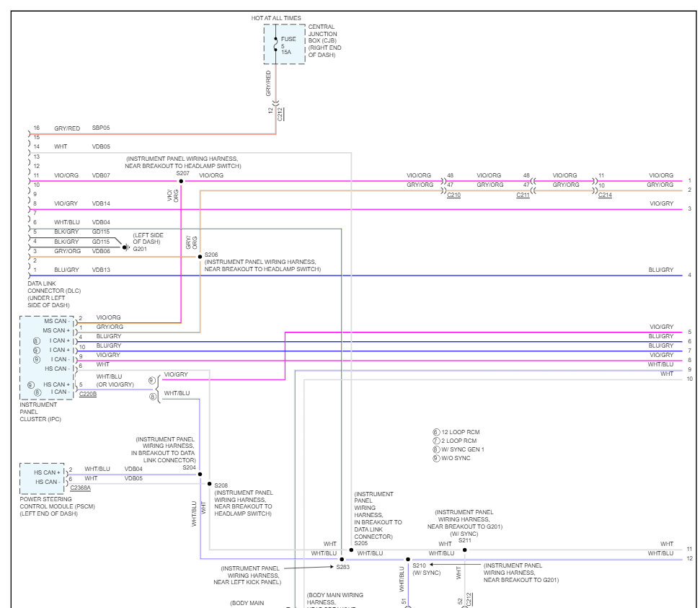The height and width of the screenshot is (608, 700).
Task: Open the C214 connector reference
Action: (605, 195)
